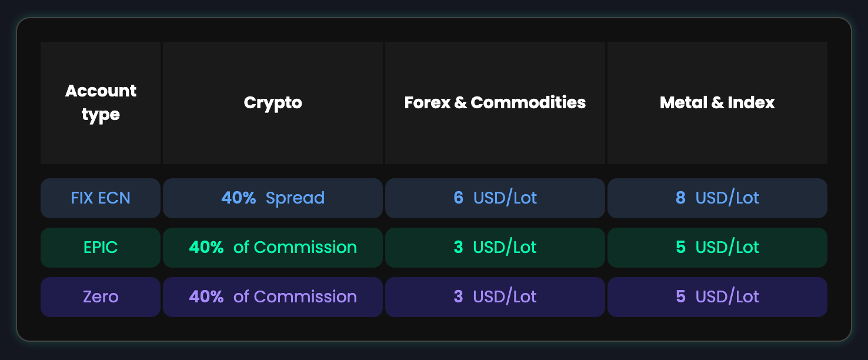Select Zero's 40% of Commission crypto cell
Screen dimensions: 868x360
pyautogui.click(x=273, y=296)
